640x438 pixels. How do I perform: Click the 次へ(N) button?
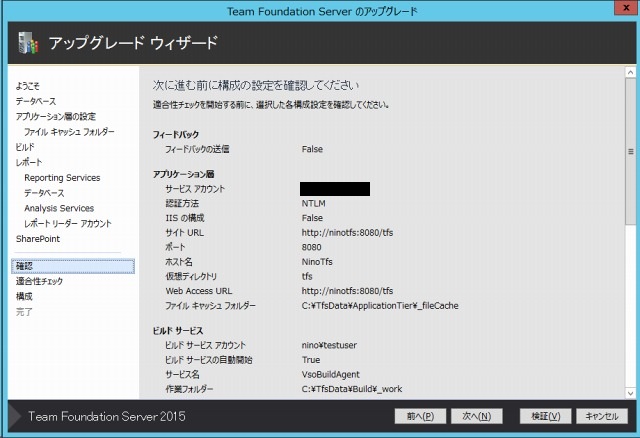point(476,416)
